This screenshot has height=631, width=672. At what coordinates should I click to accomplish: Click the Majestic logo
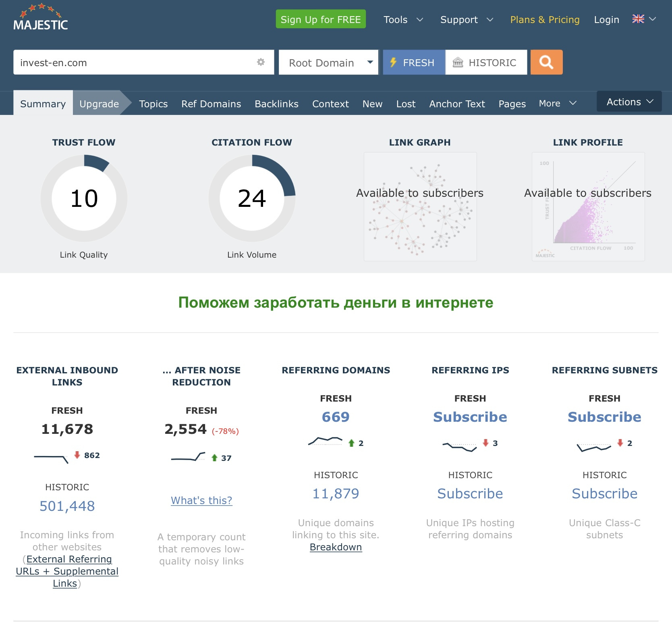point(40,17)
